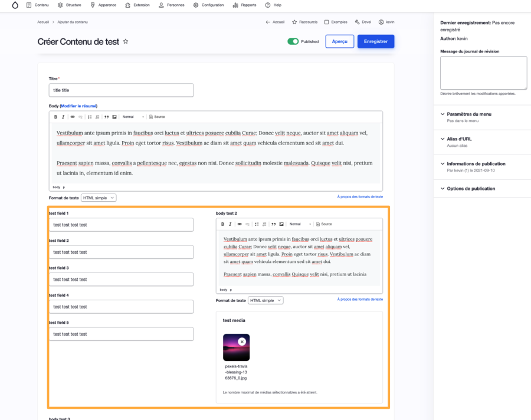Insert block quote in Body editor

click(107, 117)
